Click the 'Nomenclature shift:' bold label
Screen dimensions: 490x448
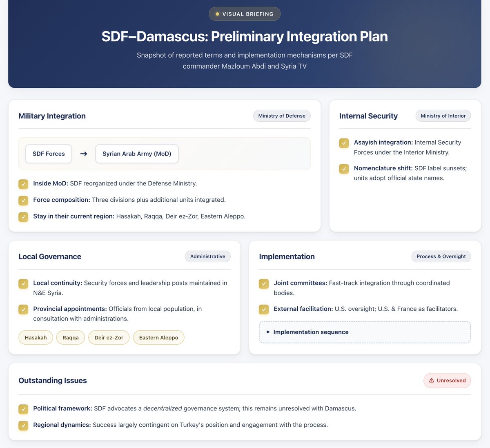coord(383,168)
